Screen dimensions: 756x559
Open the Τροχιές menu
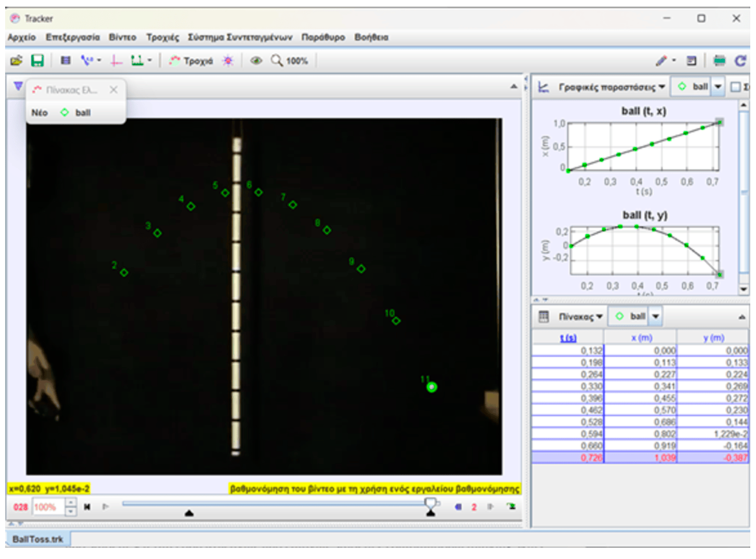(x=163, y=37)
